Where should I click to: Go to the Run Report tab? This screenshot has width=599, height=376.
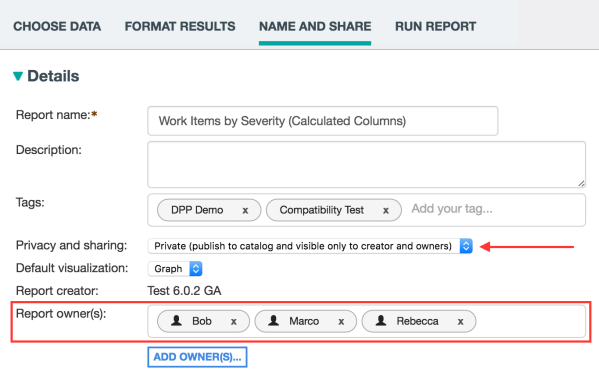click(435, 26)
